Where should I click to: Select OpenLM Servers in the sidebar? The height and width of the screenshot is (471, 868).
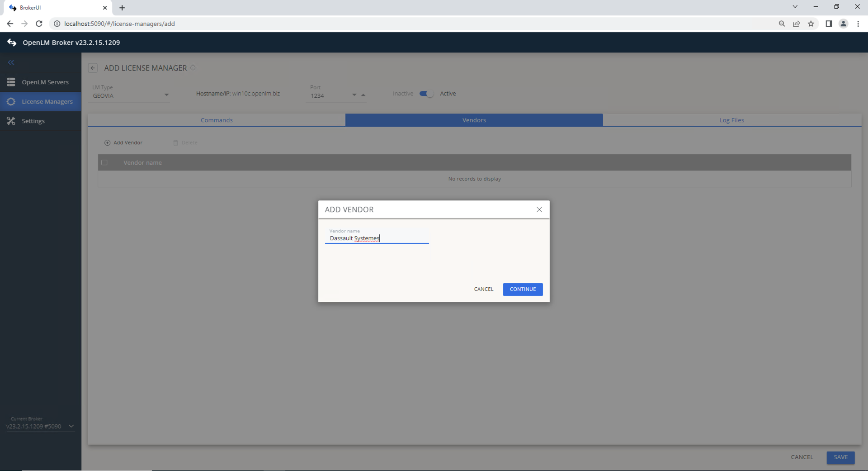45,82
